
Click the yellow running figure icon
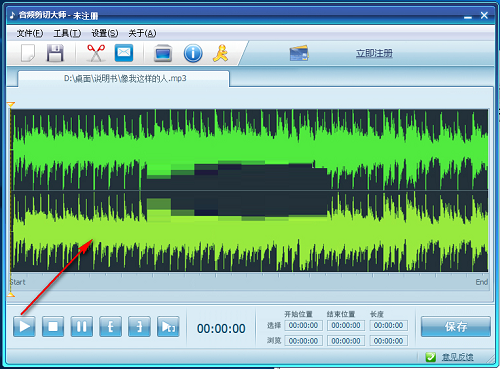coord(220,53)
